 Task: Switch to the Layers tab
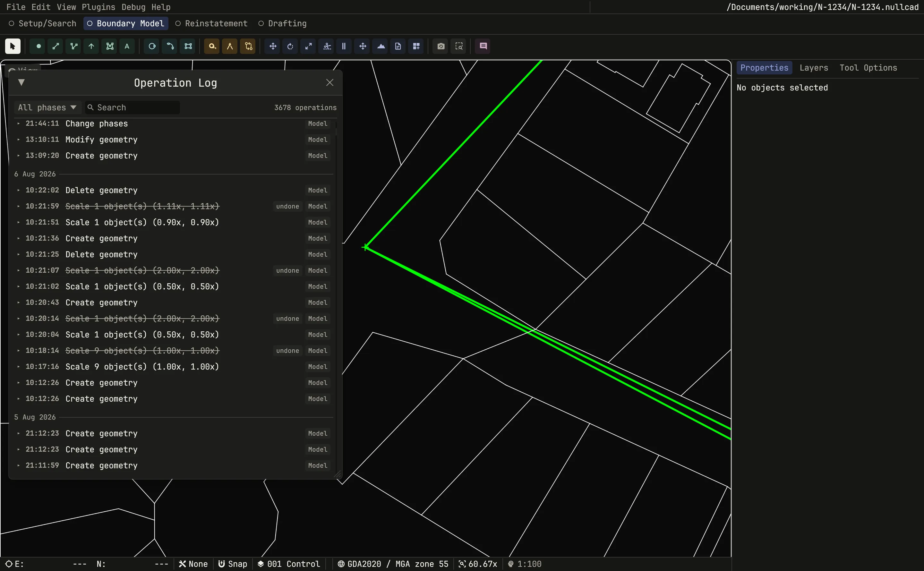coord(814,68)
